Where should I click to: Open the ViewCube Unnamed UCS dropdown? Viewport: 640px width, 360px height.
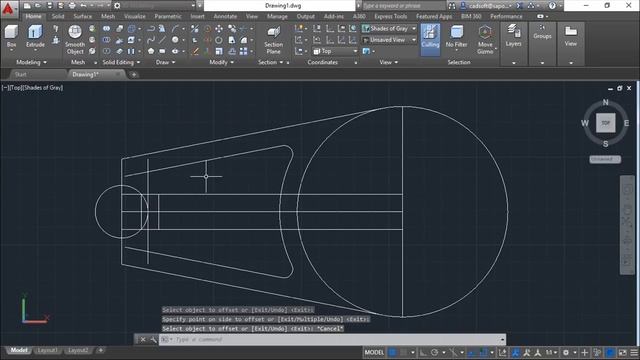pos(605,159)
